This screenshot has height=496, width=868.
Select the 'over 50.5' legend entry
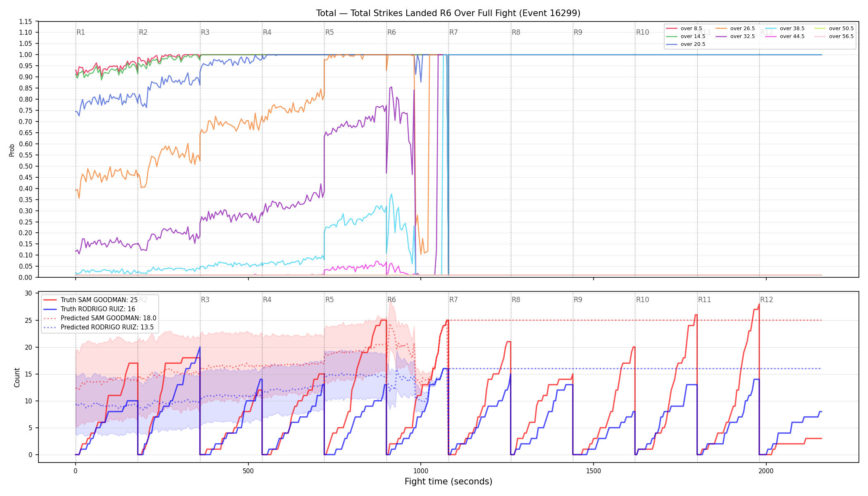834,29
